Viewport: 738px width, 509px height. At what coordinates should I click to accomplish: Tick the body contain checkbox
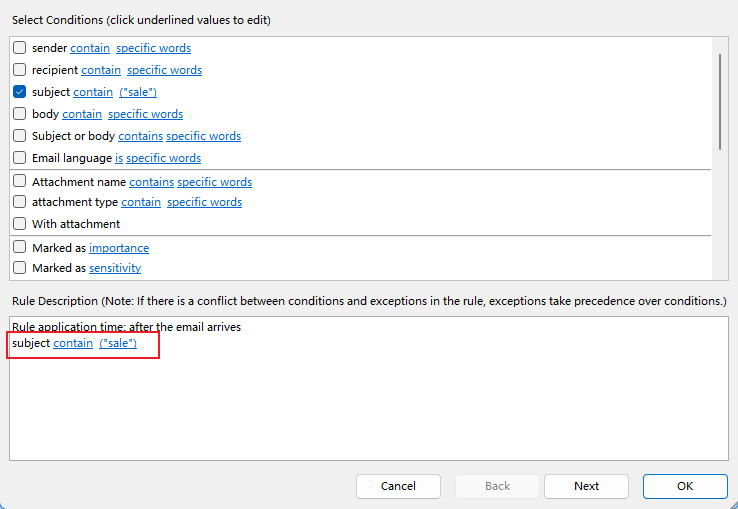tap(19, 114)
